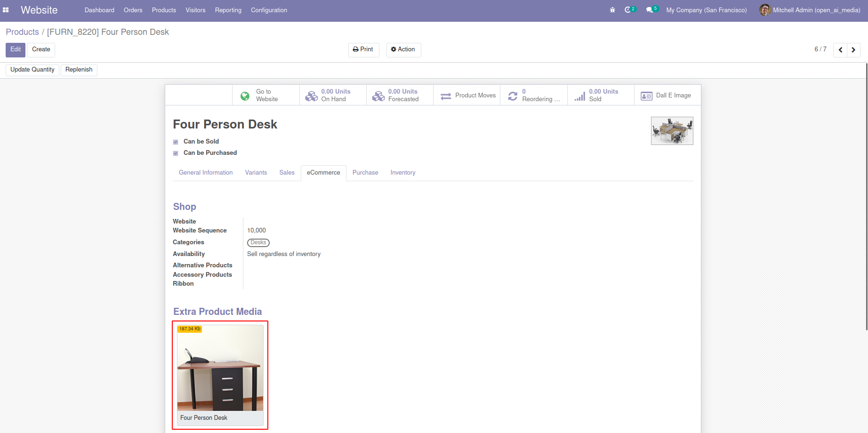The height and width of the screenshot is (433, 868).
Task: Click the product image thumbnail
Action: [x=672, y=131]
